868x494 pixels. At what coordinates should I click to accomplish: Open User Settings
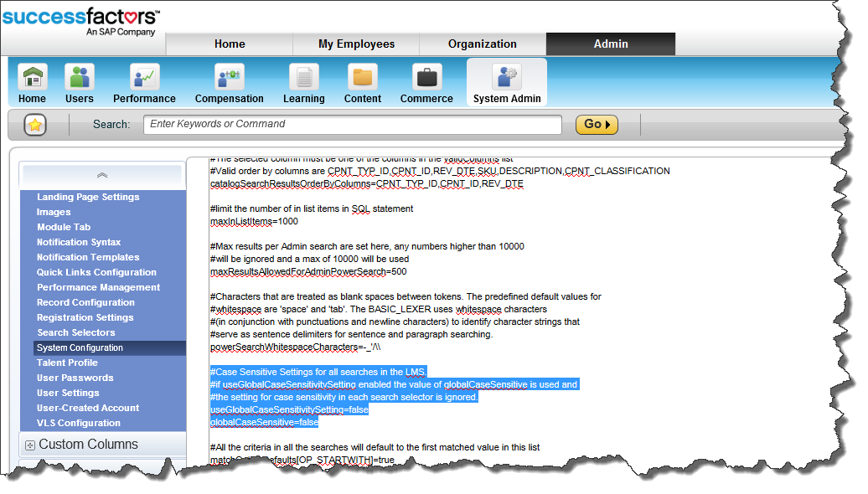click(68, 393)
